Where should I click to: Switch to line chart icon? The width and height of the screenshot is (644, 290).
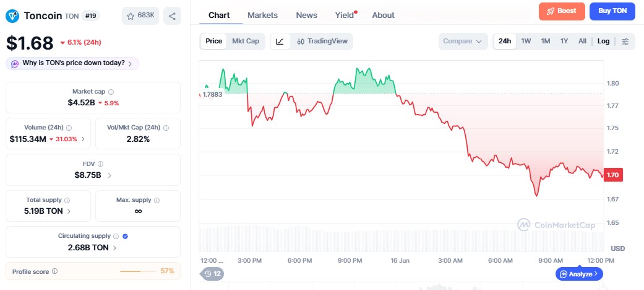coord(280,41)
